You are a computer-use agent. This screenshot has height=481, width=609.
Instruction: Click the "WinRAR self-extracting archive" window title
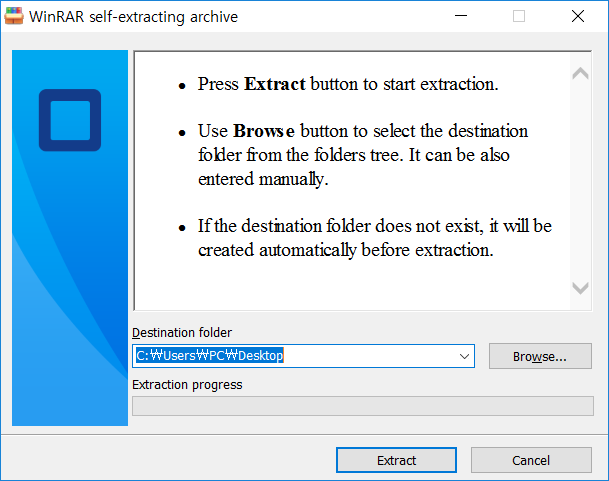133,17
